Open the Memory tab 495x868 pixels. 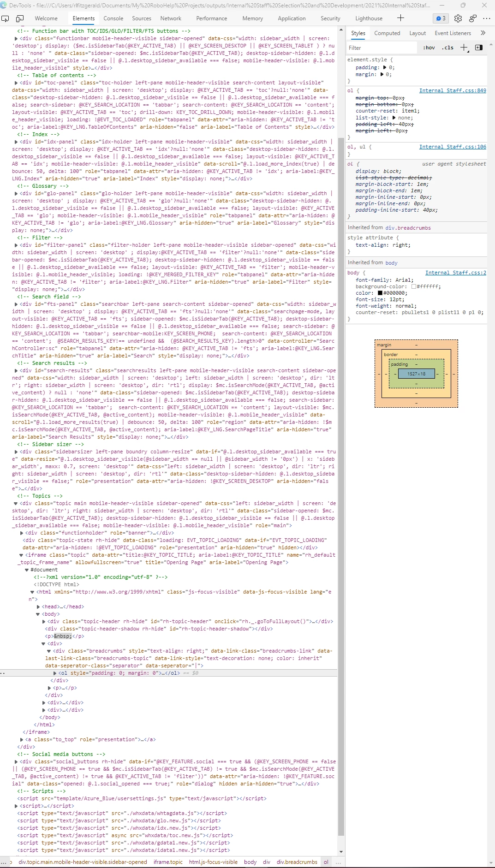253,18
